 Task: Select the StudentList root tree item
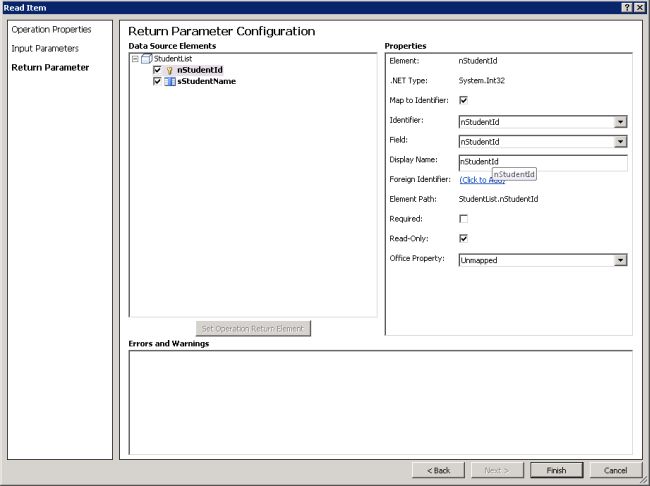(173, 59)
